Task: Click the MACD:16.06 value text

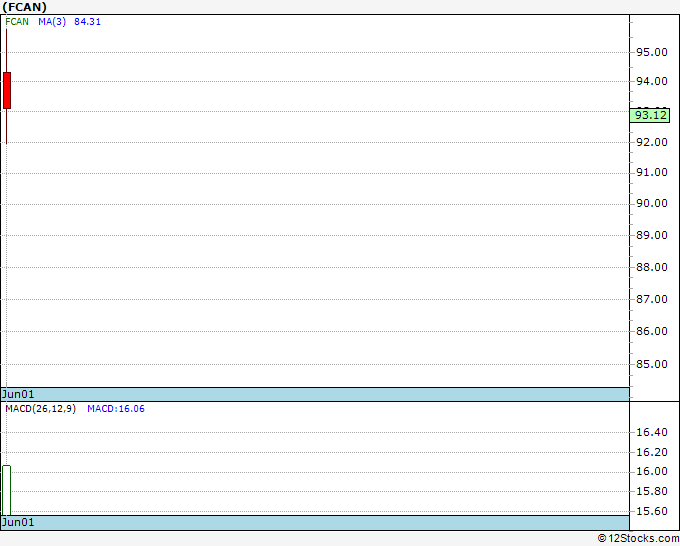Action: (x=116, y=409)
